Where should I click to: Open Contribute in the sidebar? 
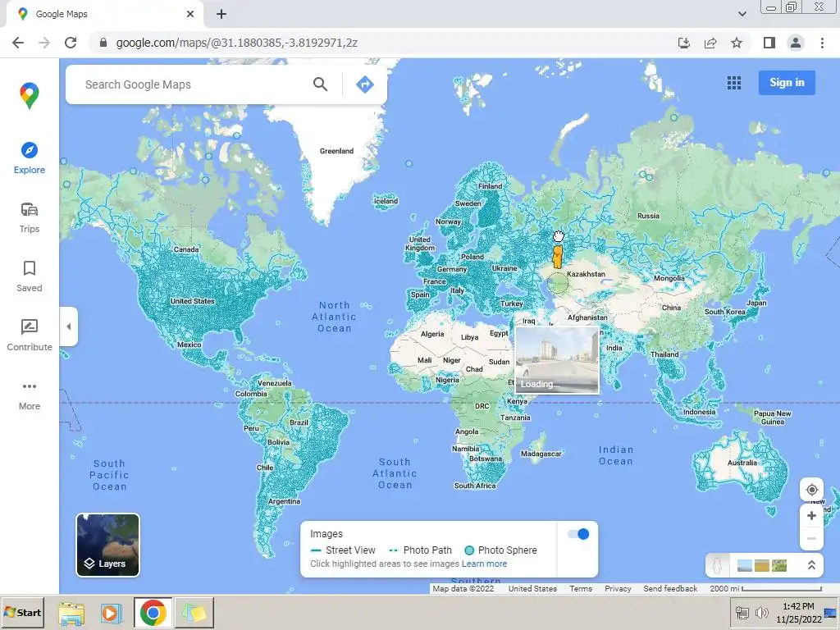[x=30, y=336]
